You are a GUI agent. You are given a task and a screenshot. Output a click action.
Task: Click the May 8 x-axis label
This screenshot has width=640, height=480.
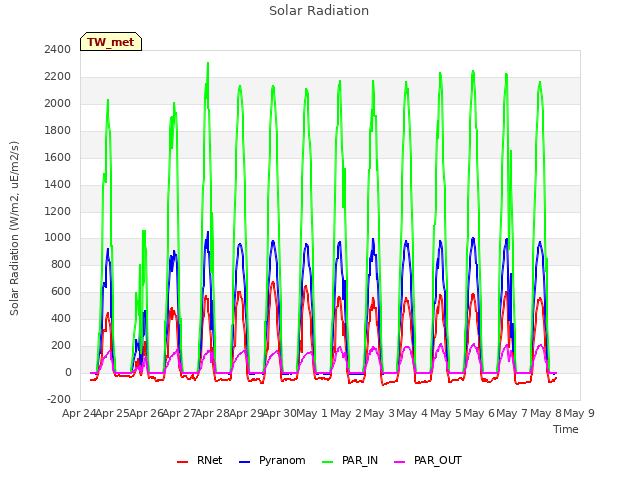click(546, 413)
